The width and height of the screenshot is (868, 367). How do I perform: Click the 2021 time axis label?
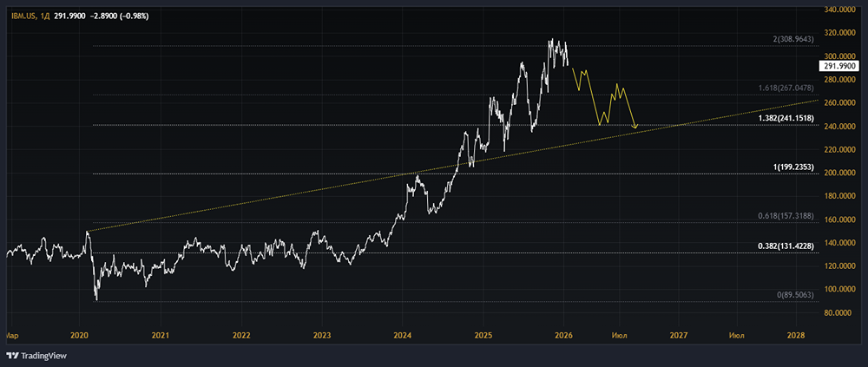[x=161, y=336]
